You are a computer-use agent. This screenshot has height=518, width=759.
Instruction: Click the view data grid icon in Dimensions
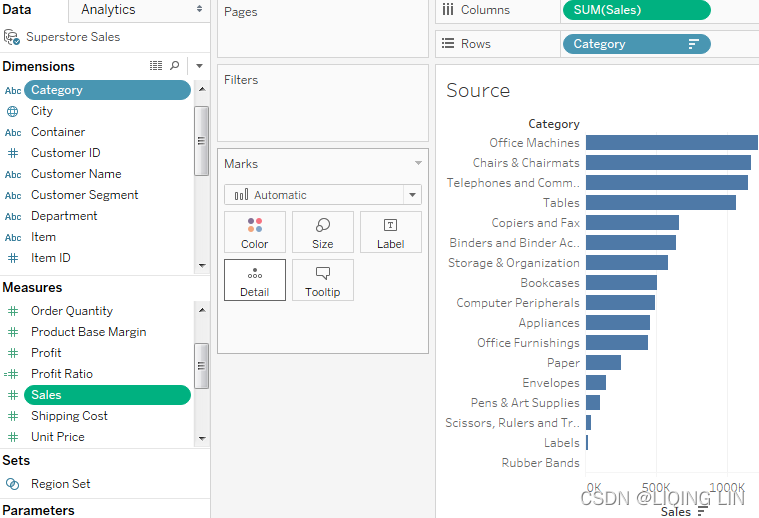coord(156,65)
